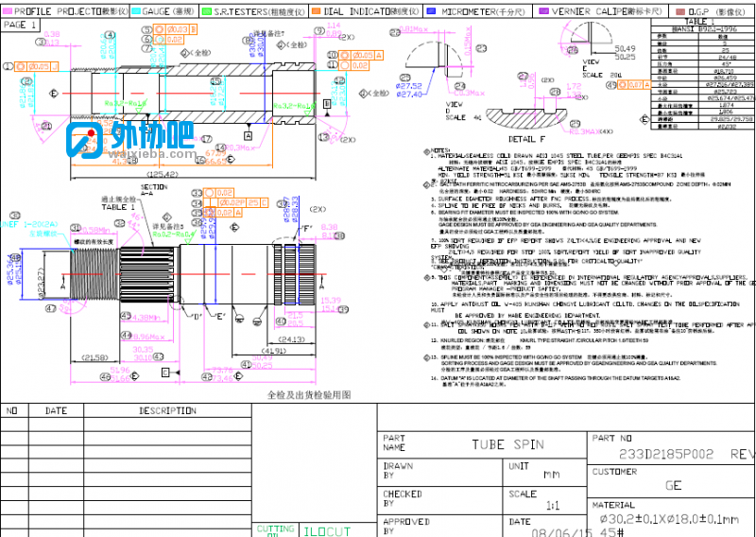Click the 50.49 dimension in View E
This screenshot has width=756, height=537.
pos(625,48)
